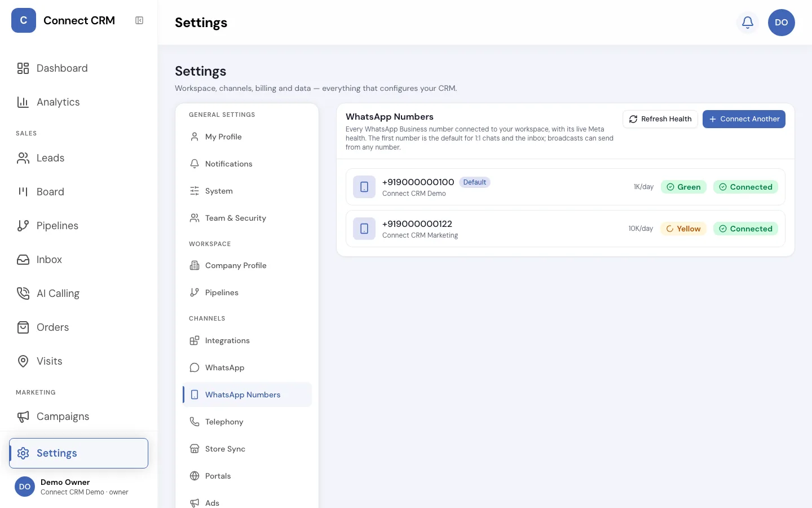Screen dimensions: 812x508
Task: Select the number +919000000100
Action: [418, 182]
